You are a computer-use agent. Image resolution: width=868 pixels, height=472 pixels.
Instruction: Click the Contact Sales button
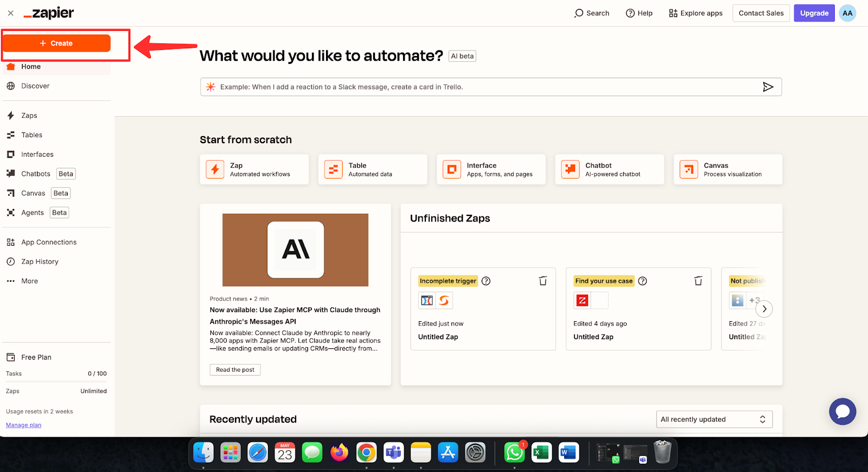pos(761,13)
